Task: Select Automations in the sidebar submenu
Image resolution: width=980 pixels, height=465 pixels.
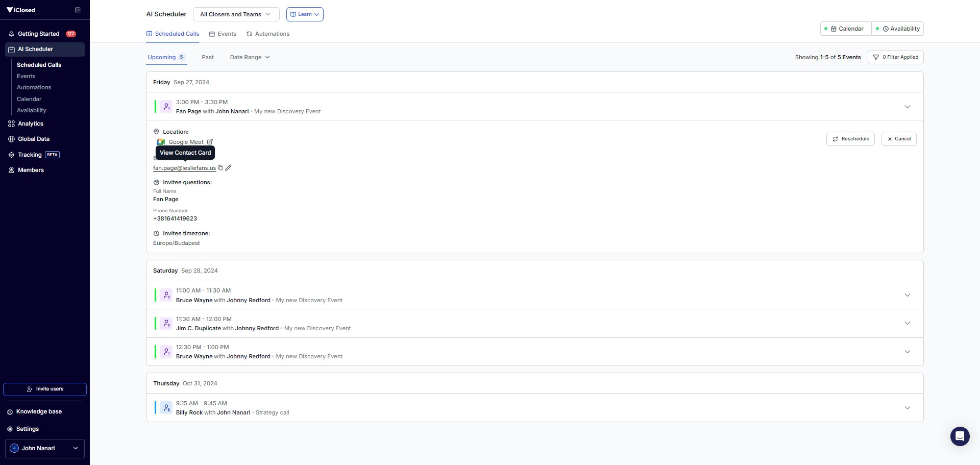Action: click(x=34, y=87)
